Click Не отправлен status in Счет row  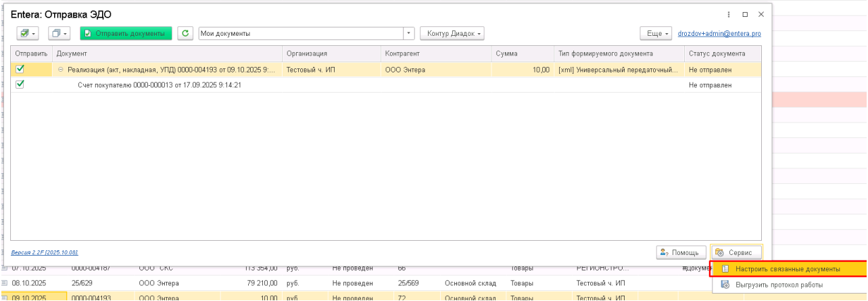(x=722, y=85)
